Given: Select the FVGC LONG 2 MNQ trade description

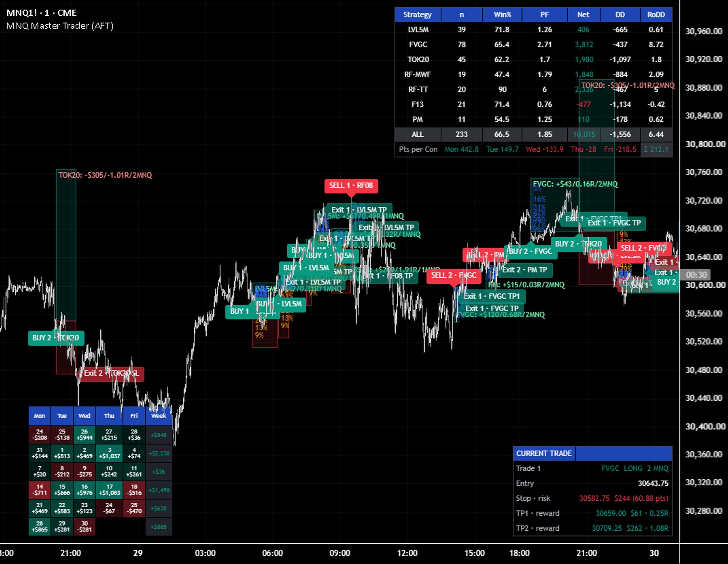Looking at the screenshot, I should 634,468.
